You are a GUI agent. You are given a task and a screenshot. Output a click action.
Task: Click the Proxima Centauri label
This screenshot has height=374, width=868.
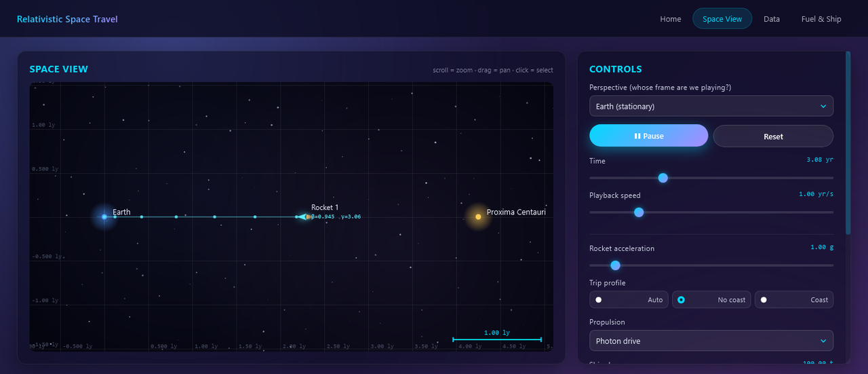516,212
